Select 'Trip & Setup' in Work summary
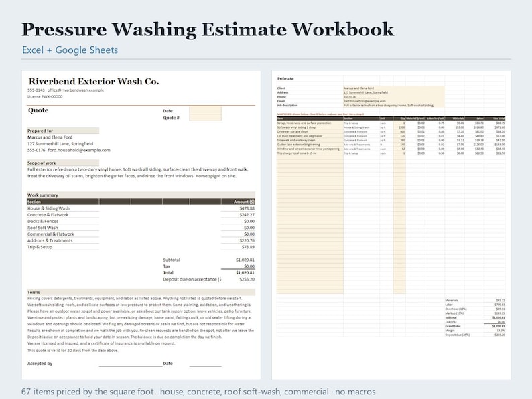Image resolution: width=532 pixels, height=399 pixels. click(40, 247)
